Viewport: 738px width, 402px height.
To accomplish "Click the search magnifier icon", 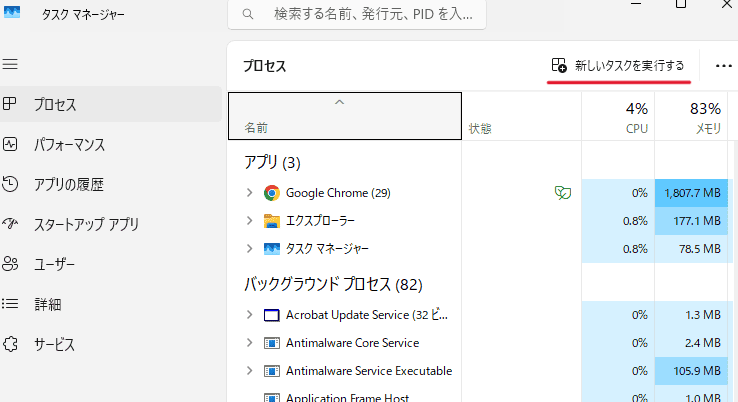I will pos(248,15).
